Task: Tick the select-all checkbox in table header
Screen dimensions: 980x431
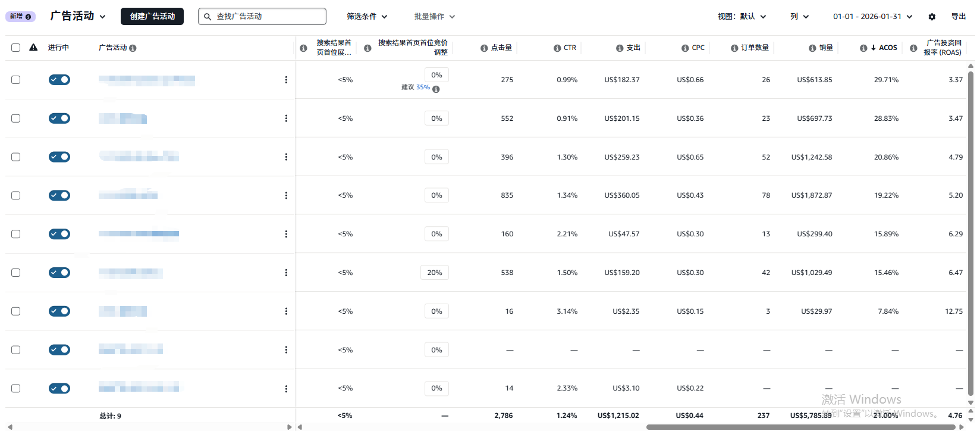Action: 16,48
